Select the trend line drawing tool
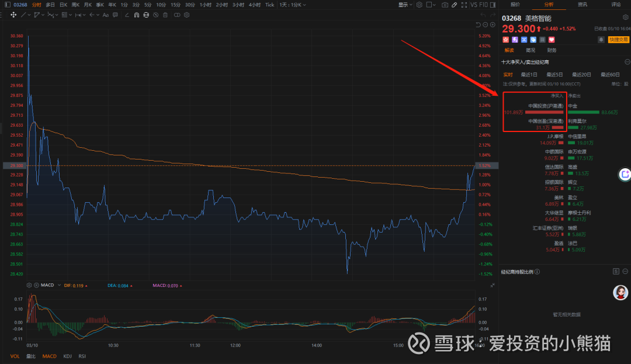Image resolution: width=631 pixels, height=364 pixels. (x=23, y=15)
